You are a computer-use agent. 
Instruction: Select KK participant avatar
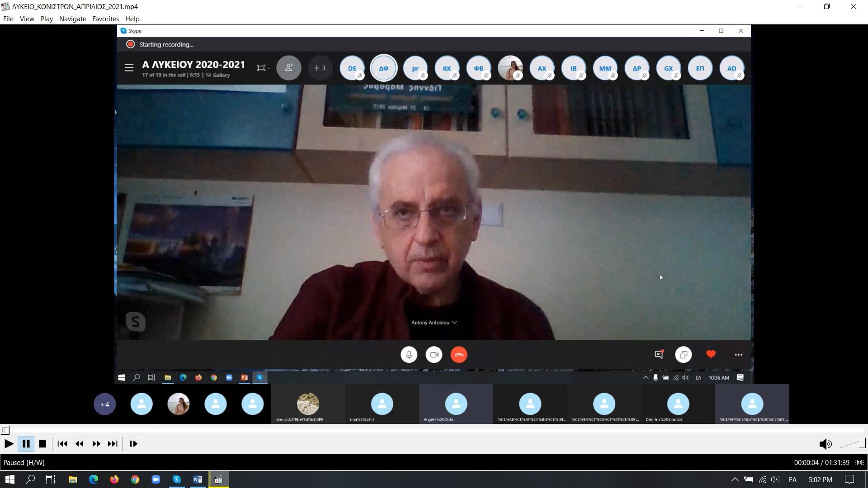click(x=447, y=68)
